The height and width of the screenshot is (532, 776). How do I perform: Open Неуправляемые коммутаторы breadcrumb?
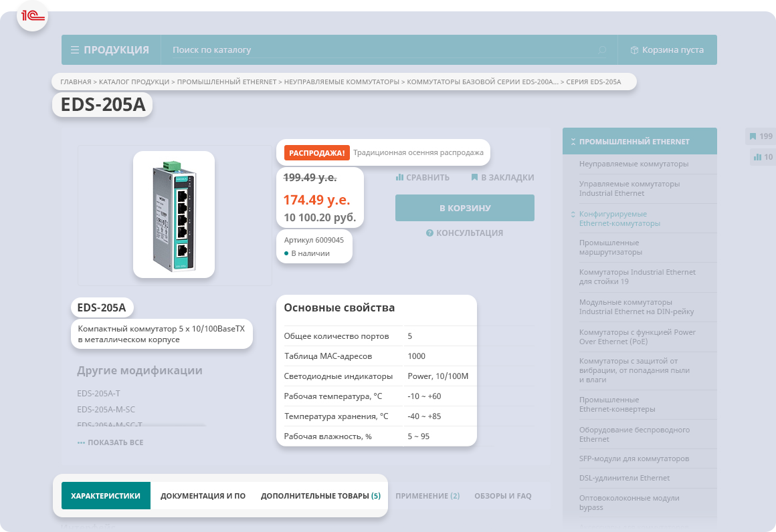(341, 82)
